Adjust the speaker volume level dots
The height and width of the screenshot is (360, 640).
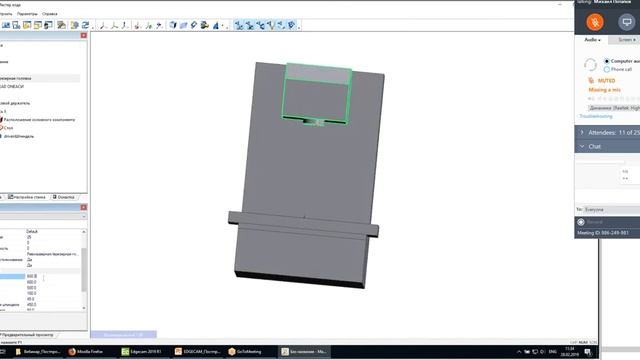614,99
